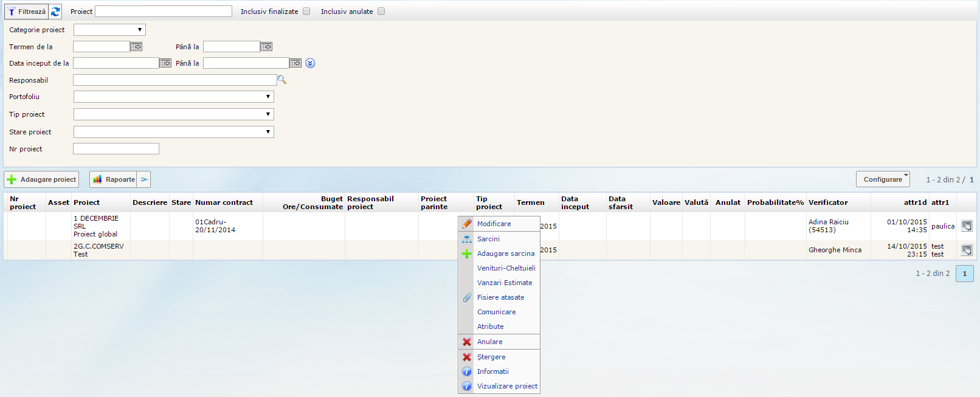Image resolution: width=980 pixels, height=397 pixels.
Task: Select Ștergere in the context menu
Action: click(491, 357)
